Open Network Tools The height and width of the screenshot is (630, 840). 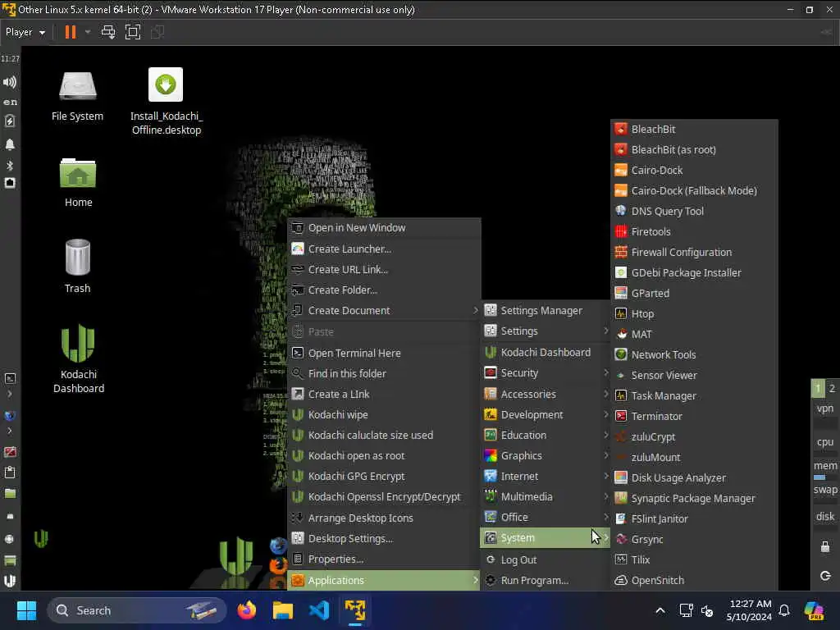(694, 354)
